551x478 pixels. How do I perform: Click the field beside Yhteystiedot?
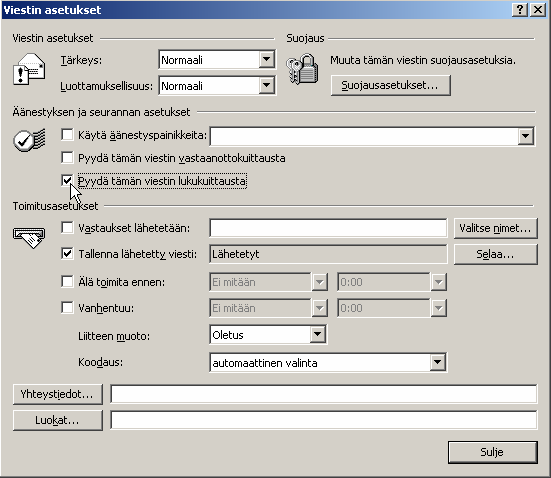(x=324, y=394)
